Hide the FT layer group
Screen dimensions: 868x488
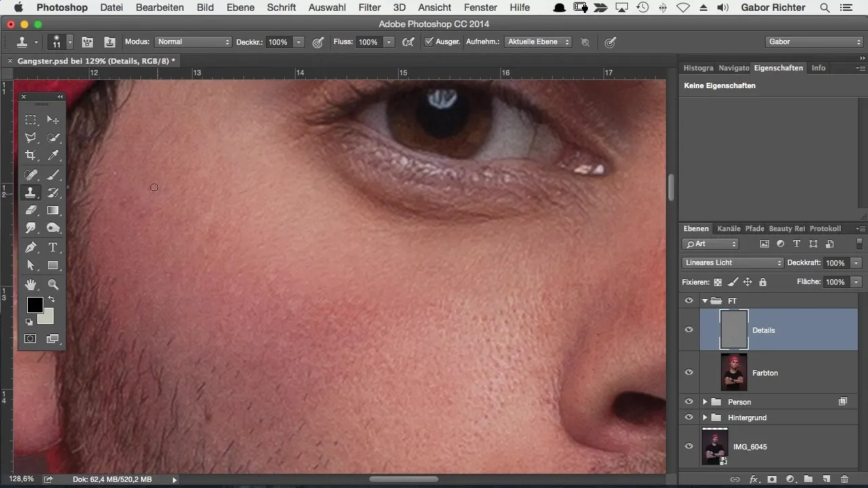tap(689, 301)
